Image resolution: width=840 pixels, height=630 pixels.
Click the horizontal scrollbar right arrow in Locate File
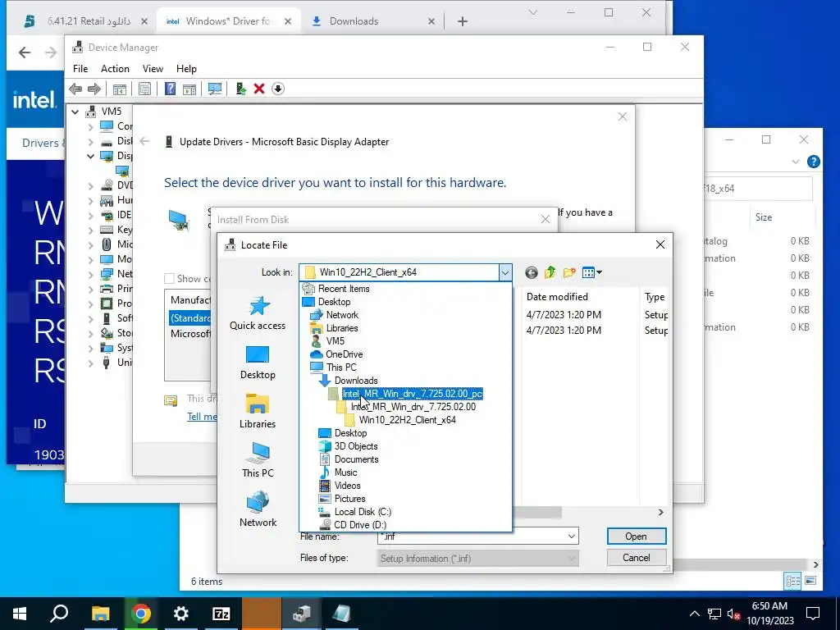(660, 512)
